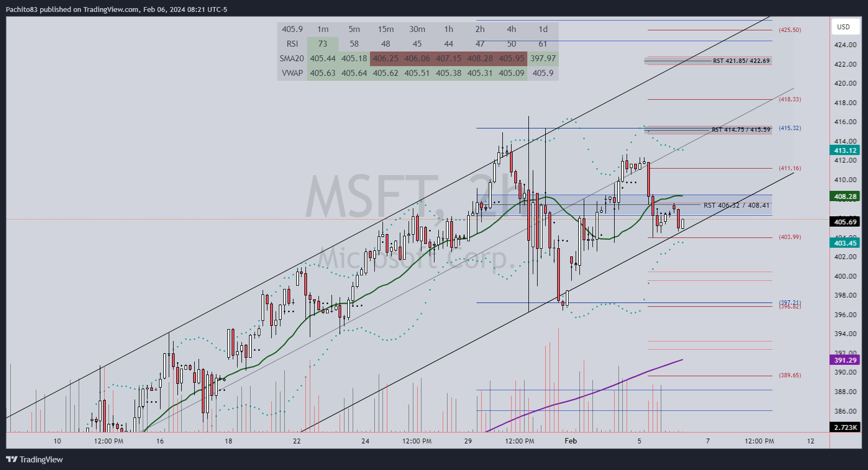Click the 29 date on time axis
This screenshot has width=868, height=470.
(468, 441)
